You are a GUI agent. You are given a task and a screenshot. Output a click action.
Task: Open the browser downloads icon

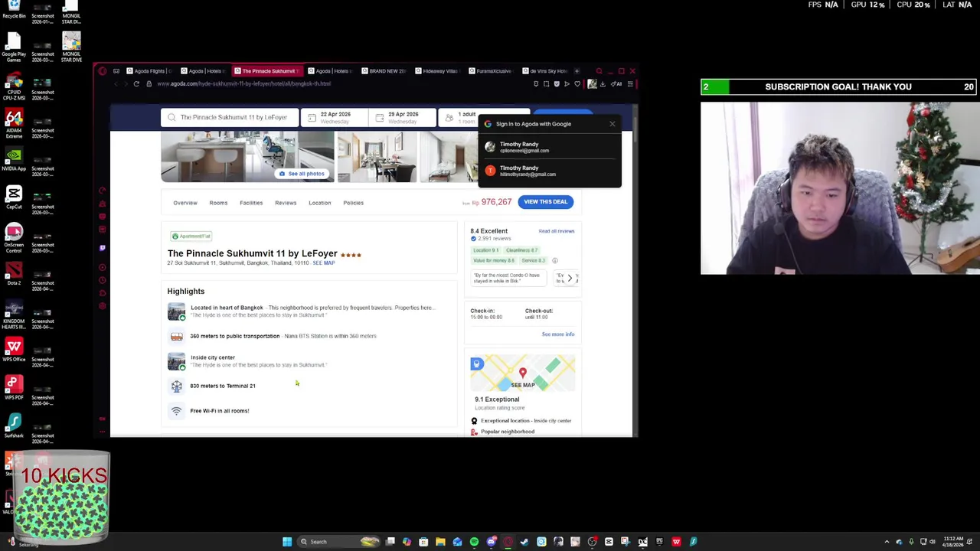click(603, 83)
